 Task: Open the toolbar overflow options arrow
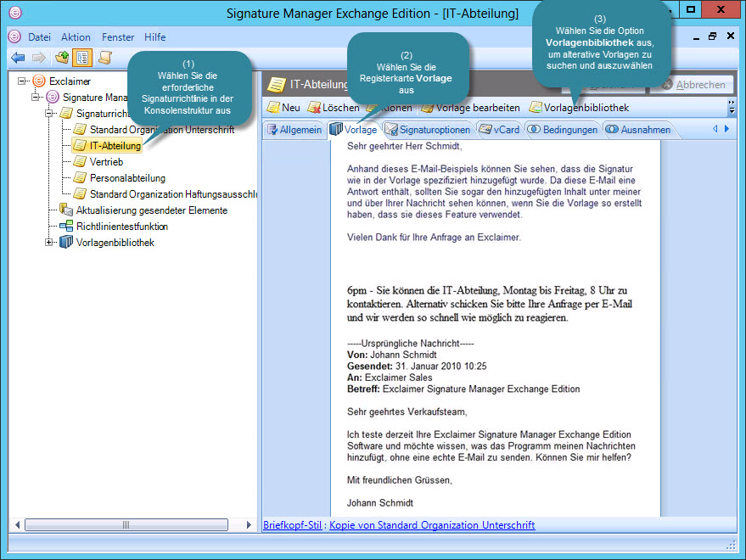point(732,108)
